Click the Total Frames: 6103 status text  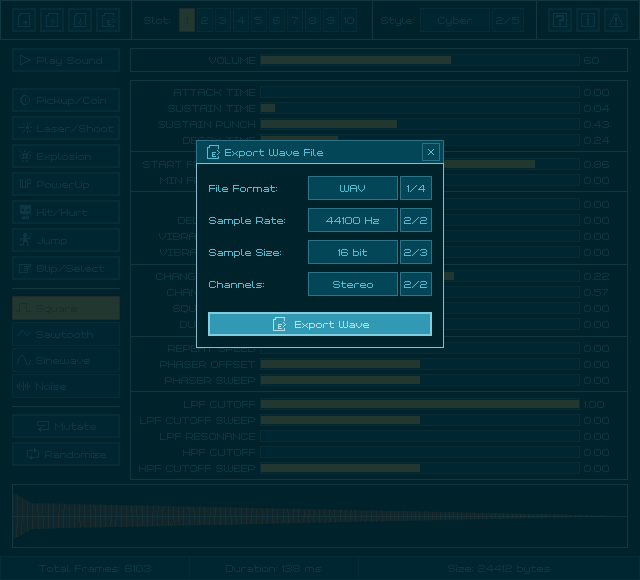point(95,568)
